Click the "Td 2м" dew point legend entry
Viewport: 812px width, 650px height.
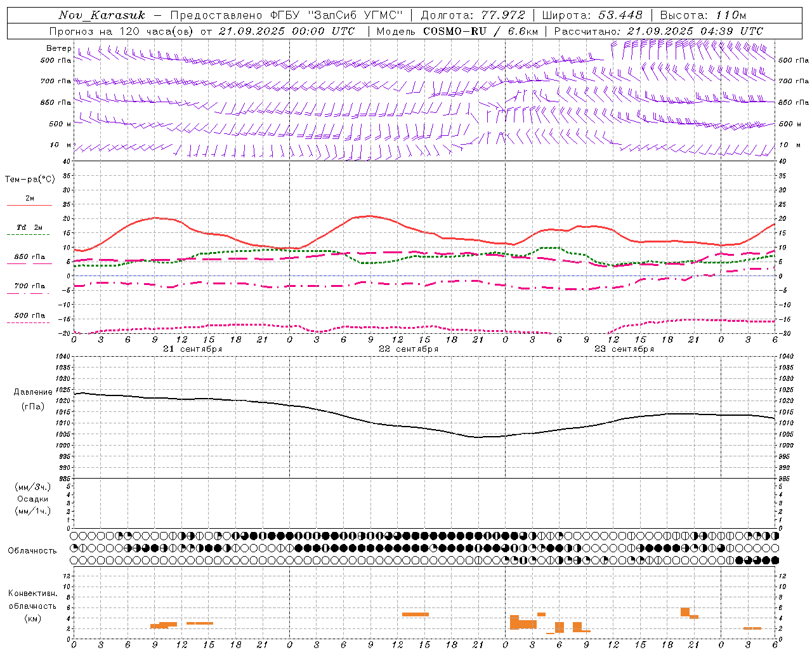point(30,227)
